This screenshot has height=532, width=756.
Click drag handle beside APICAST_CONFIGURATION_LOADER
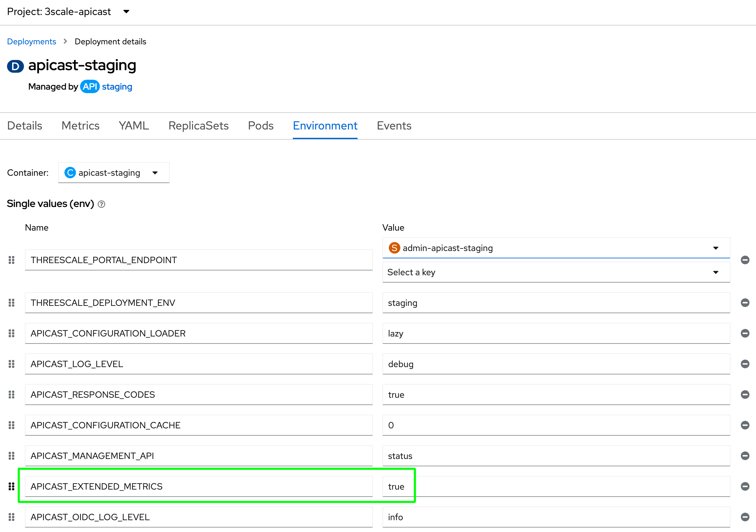(11, 333)
